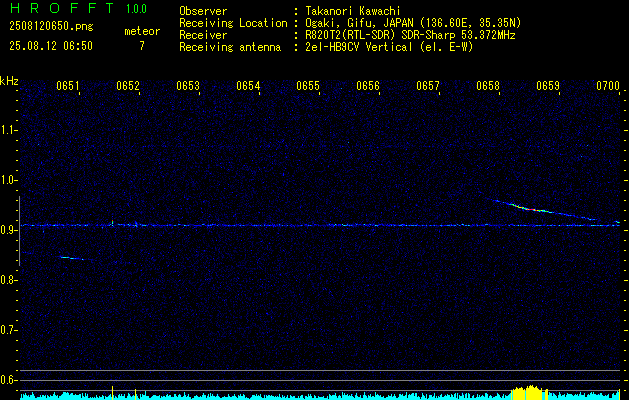Click the 0.7 frequency axis label

point(8,330)
